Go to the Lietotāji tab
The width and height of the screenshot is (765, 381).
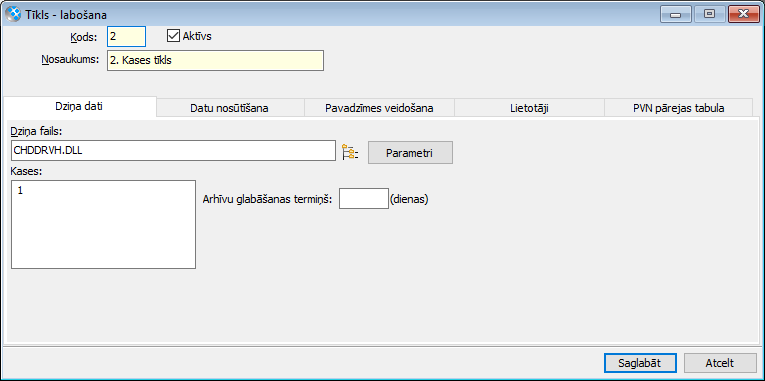[x=529, y=108]
